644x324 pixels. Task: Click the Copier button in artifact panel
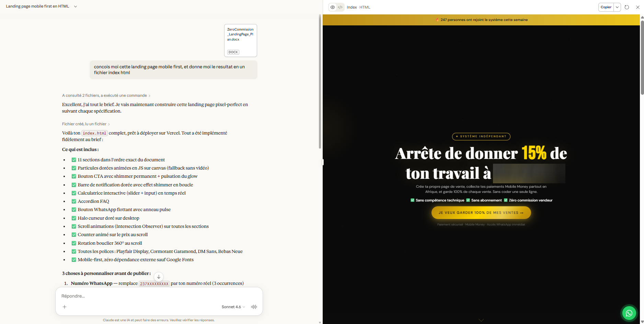(606, 7)
